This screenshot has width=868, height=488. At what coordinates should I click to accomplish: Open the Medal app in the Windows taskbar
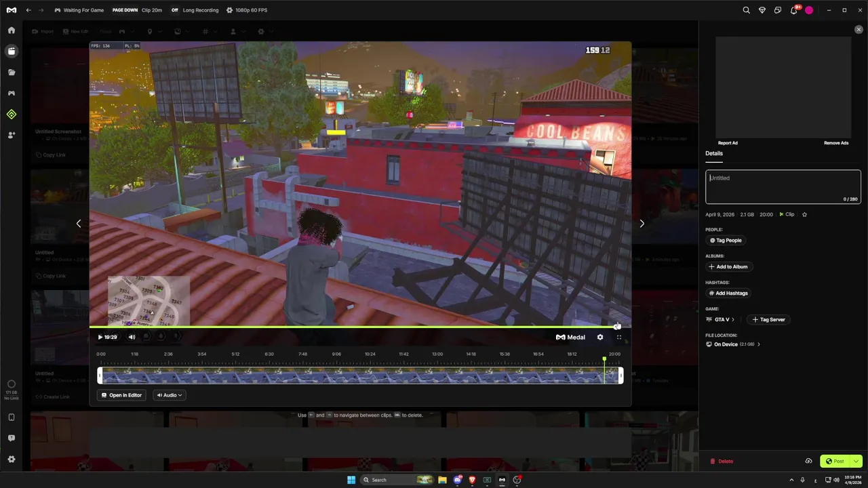coord(502,480)
